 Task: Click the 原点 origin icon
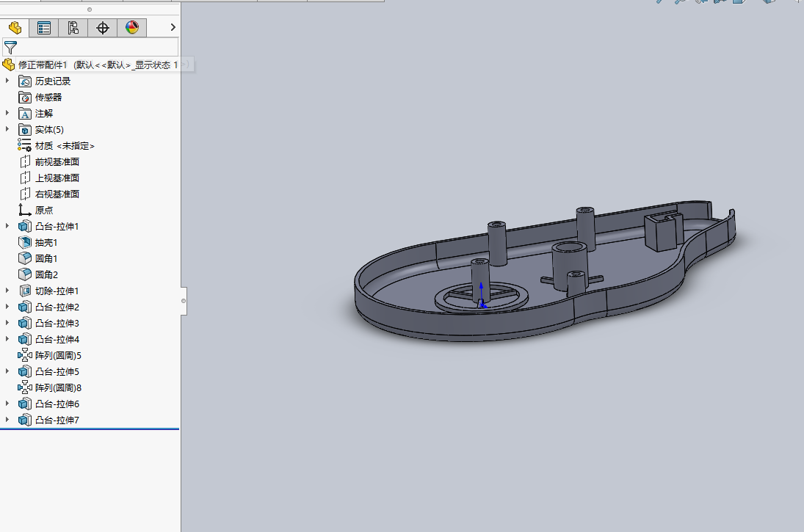pos(25,210)
